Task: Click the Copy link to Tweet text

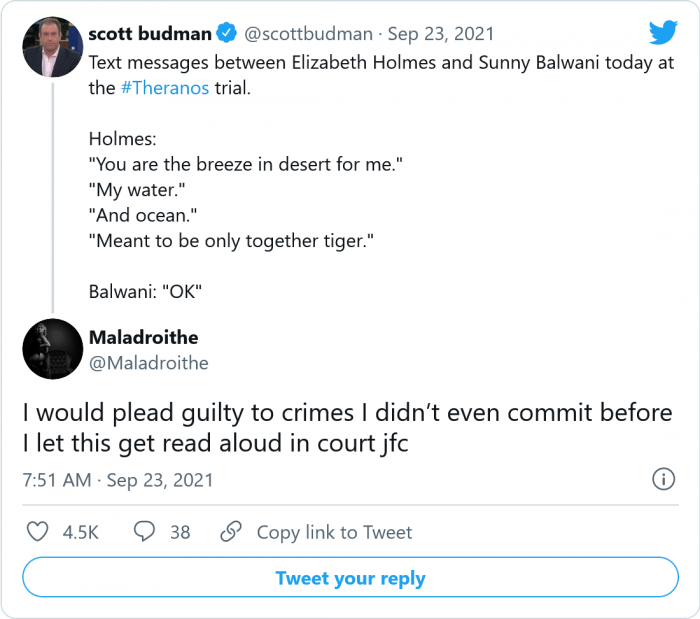Action: click(x=334, y=532)
